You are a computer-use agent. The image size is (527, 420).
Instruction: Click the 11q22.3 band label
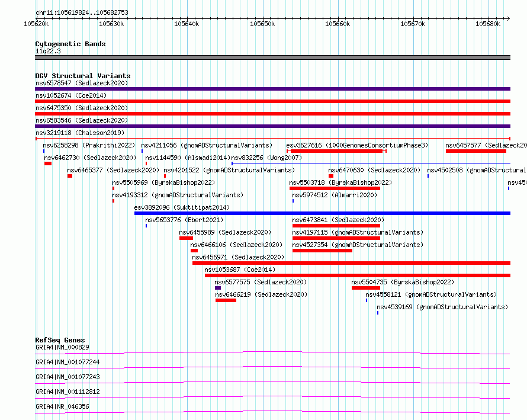[48, 51]
